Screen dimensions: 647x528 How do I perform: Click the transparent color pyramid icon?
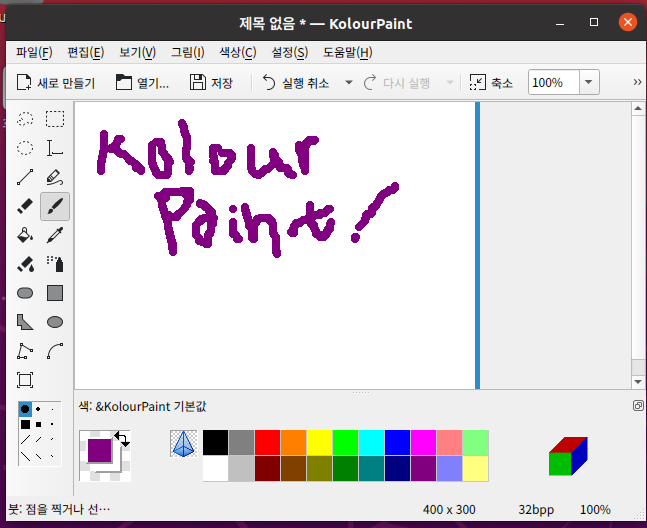click(x=184, y=444)
